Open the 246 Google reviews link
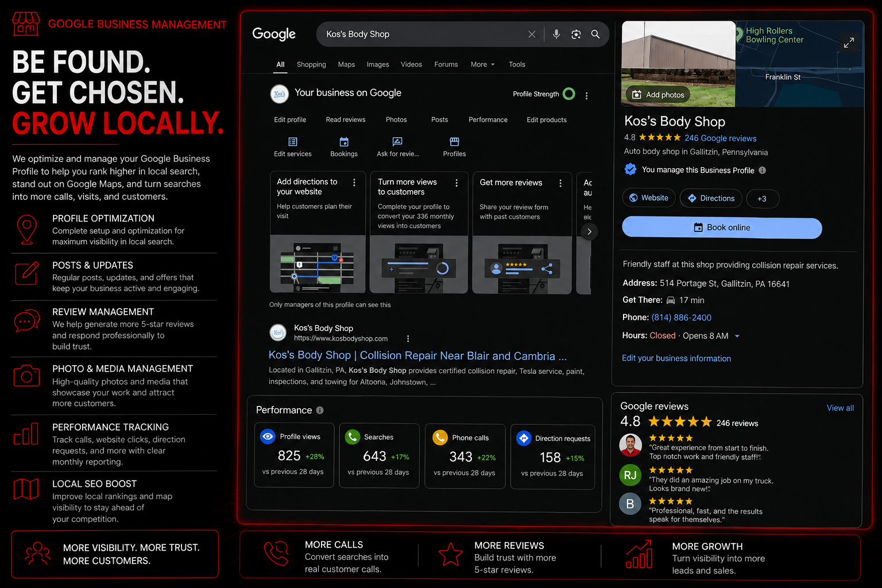 click(x=720, y=138)
